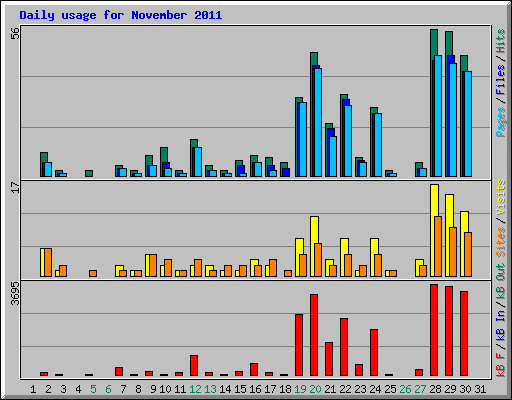Select green weekend day label '26'
512x400 pixels.
405,389
